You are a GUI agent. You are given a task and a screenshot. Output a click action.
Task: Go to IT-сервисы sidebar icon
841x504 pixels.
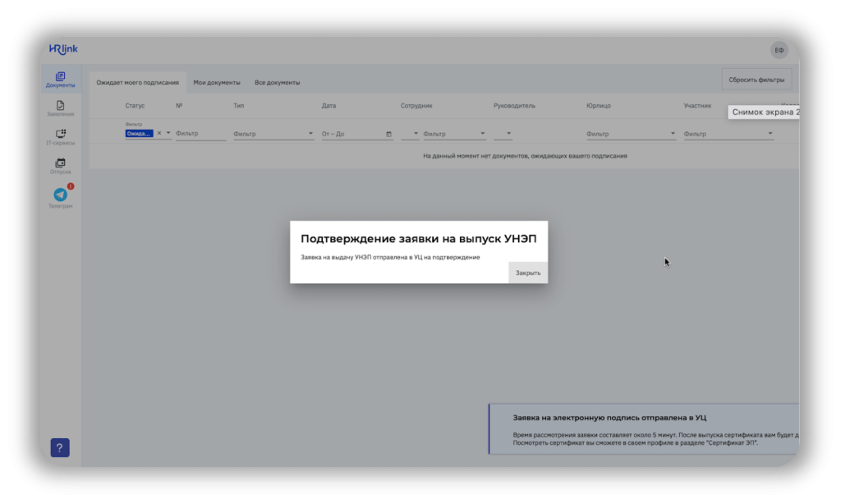click(60, 137)
